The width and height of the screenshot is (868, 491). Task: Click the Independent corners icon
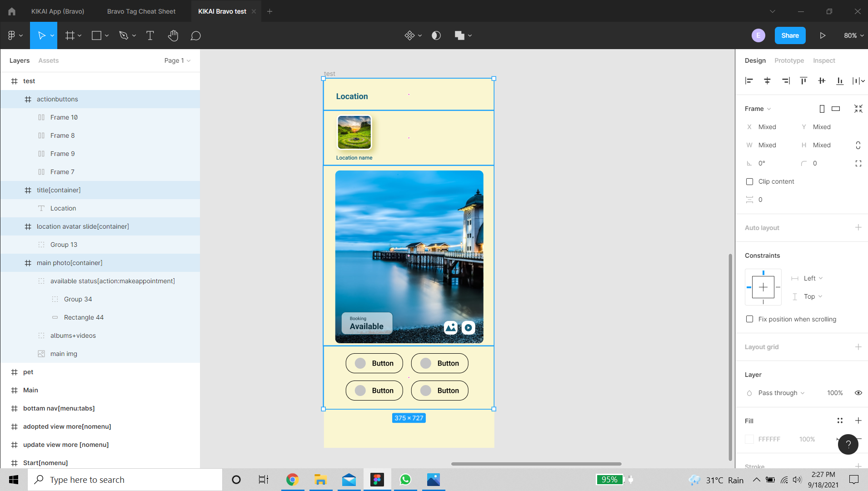coord(858,163)
